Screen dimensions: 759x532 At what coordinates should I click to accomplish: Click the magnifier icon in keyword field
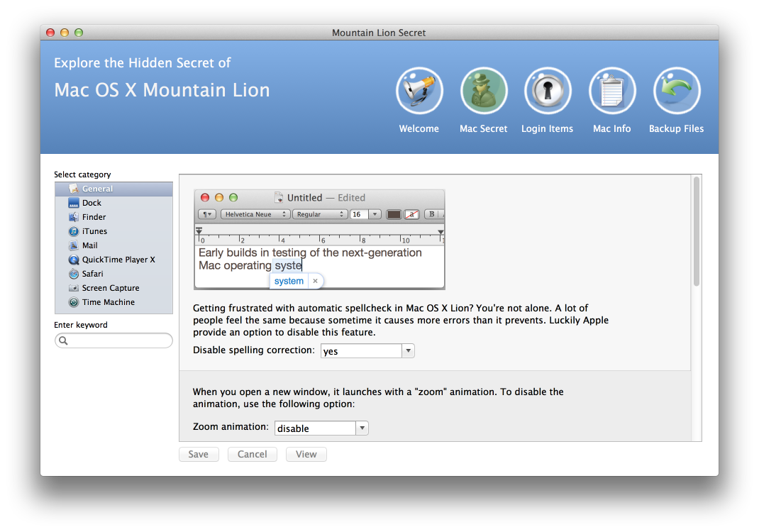tap(63, 340)
